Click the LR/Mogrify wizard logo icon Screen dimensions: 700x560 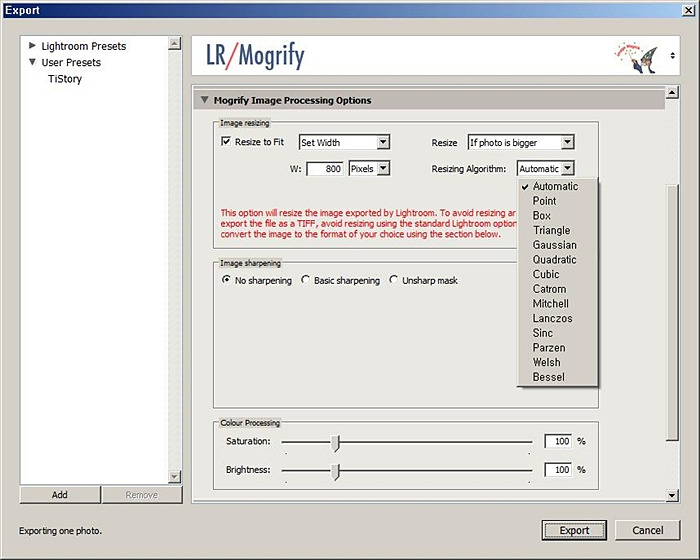[637, 57]
